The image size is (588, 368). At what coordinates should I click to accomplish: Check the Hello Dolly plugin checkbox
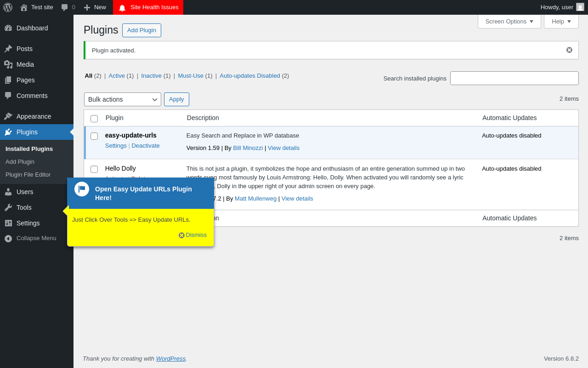[94, 169]
